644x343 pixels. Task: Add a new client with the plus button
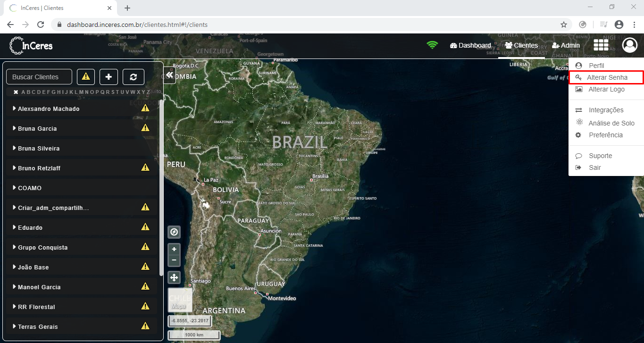(109, 76)
